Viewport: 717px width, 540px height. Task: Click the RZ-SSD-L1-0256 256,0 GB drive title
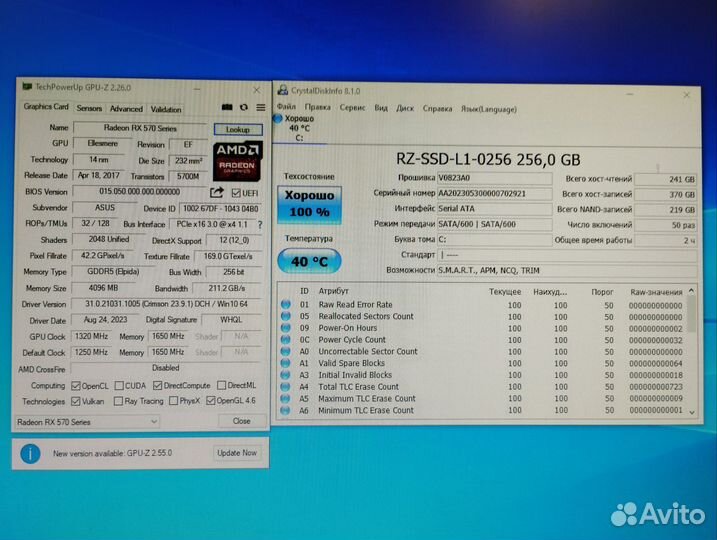[x=488, y=159]
